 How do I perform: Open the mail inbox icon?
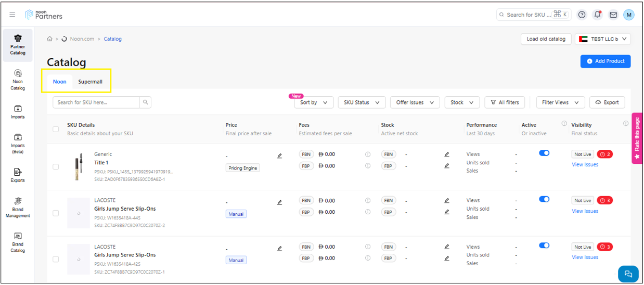pos(613,15)
